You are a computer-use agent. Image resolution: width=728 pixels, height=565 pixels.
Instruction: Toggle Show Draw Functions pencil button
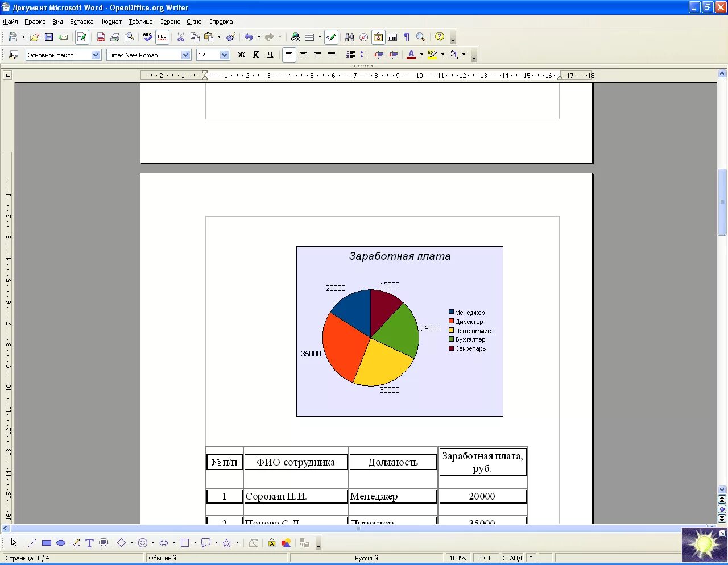point(331,38)
